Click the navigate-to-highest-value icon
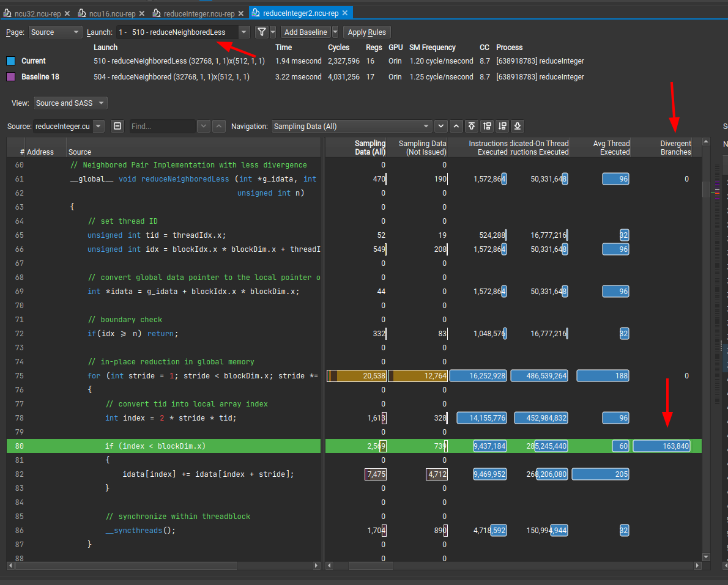The width and height of the screenshot is (728, 585). 472,127
